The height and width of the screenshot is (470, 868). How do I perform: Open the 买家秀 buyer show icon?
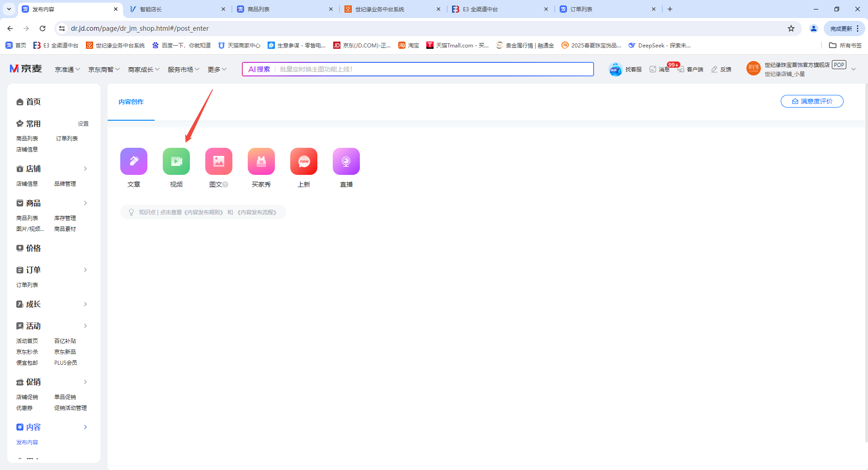(261, 161)
